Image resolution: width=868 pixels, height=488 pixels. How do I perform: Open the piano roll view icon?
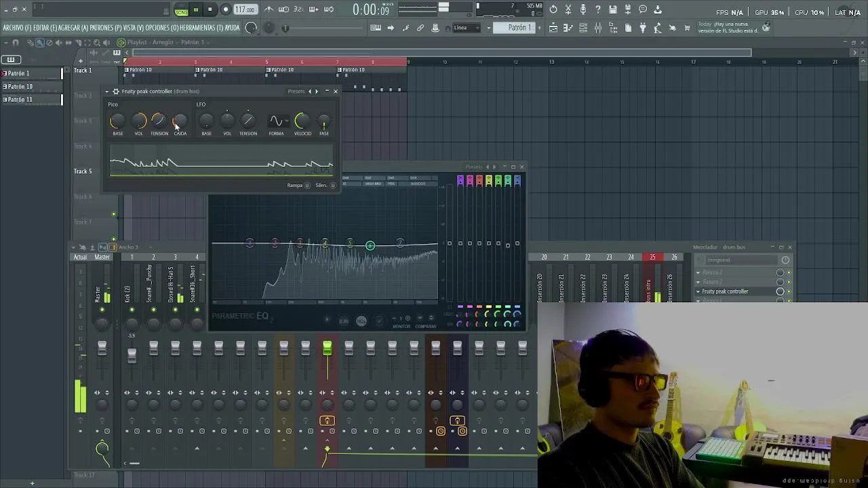(568, 28)
